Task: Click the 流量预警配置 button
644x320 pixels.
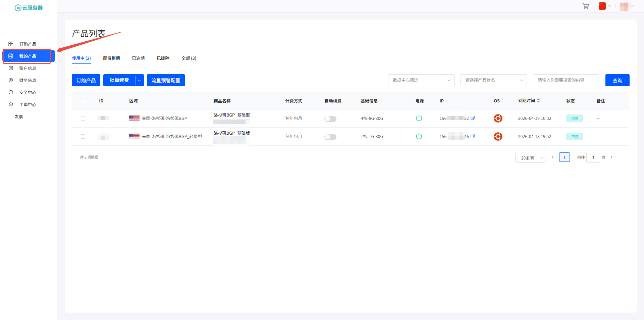Action: click(166, 80)
